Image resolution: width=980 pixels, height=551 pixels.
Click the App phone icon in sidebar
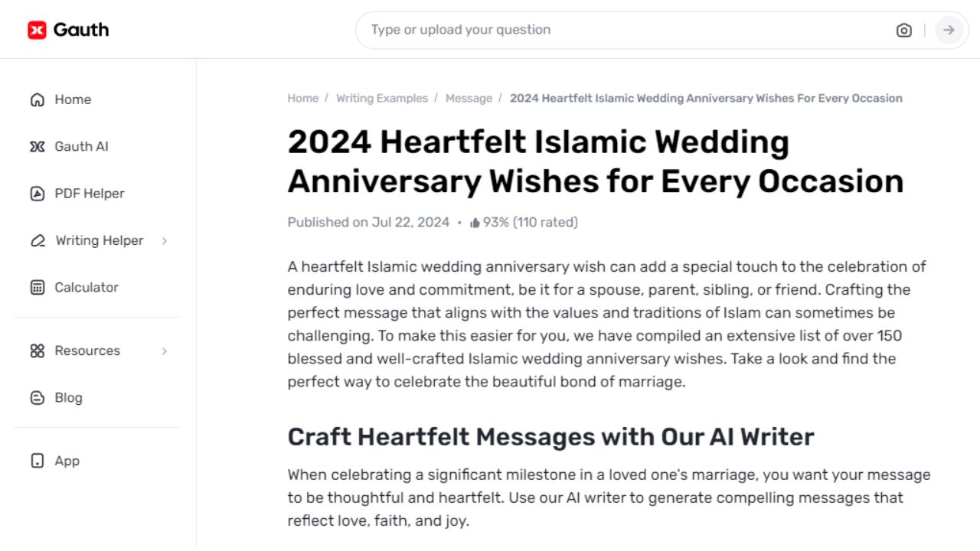[x=37, y=461]
